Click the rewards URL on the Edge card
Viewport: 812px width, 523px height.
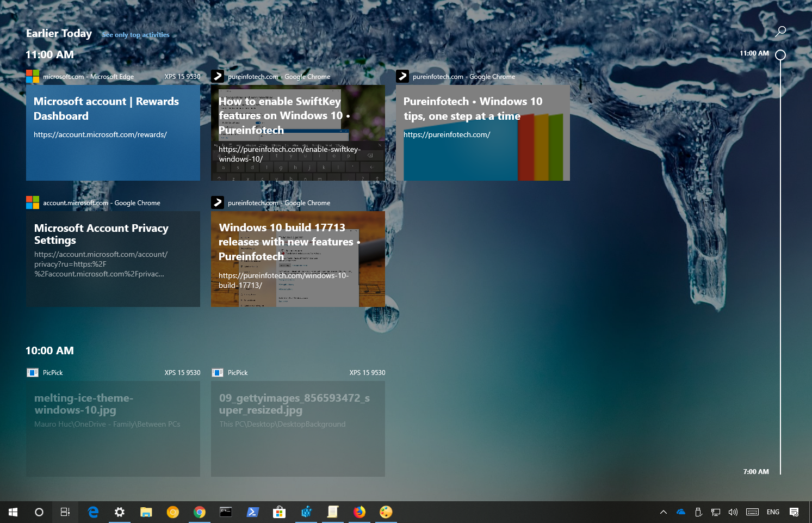pos(100,134)
